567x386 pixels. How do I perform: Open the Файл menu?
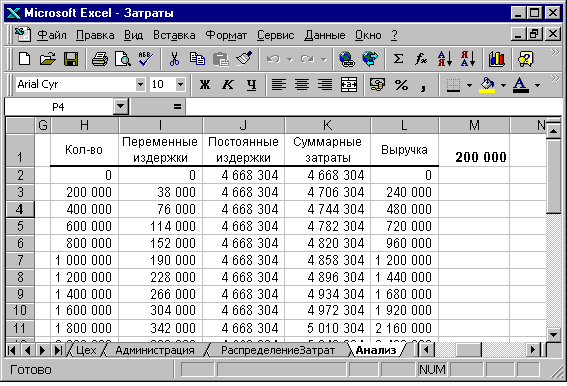coord(52,35)
